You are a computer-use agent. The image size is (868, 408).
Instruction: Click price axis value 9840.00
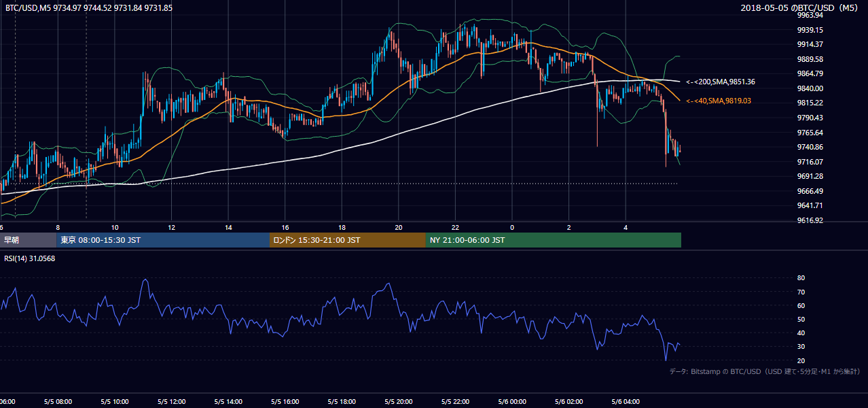click(x=810, y=88)
